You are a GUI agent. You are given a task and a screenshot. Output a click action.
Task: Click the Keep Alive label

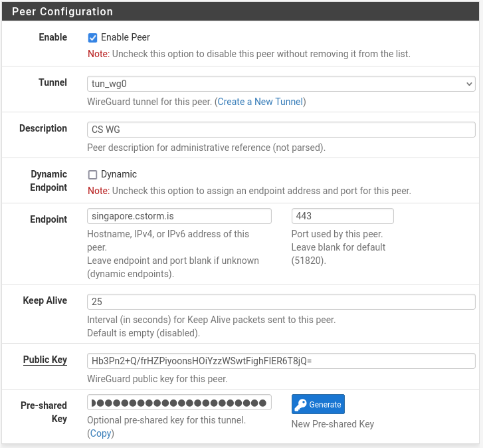coord(45,300)
